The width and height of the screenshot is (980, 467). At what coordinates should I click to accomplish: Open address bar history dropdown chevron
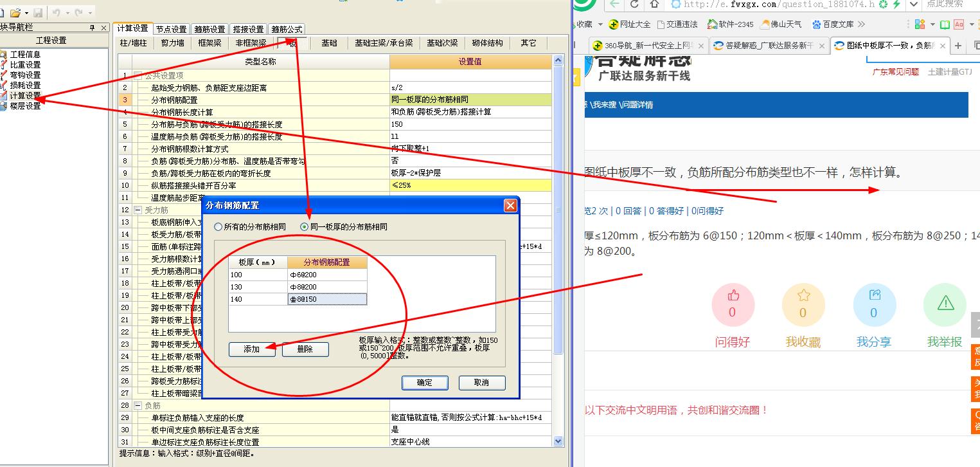pos(913,5)
